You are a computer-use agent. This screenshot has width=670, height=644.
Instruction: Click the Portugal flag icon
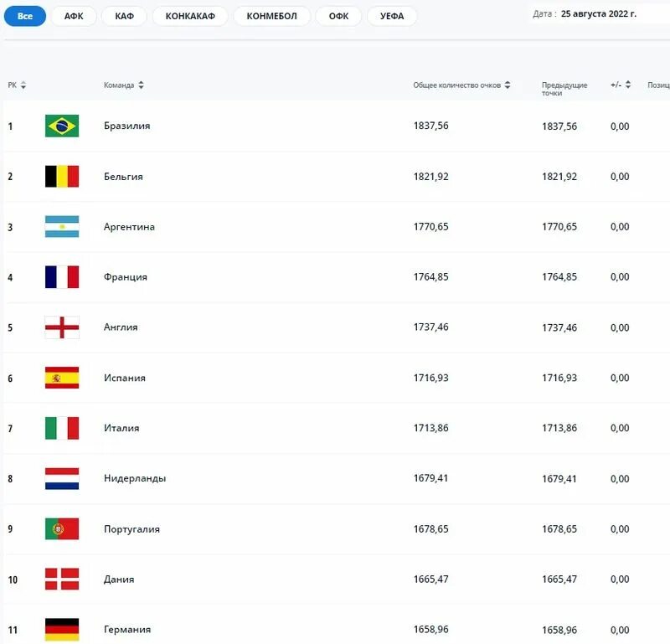[62, 528]
